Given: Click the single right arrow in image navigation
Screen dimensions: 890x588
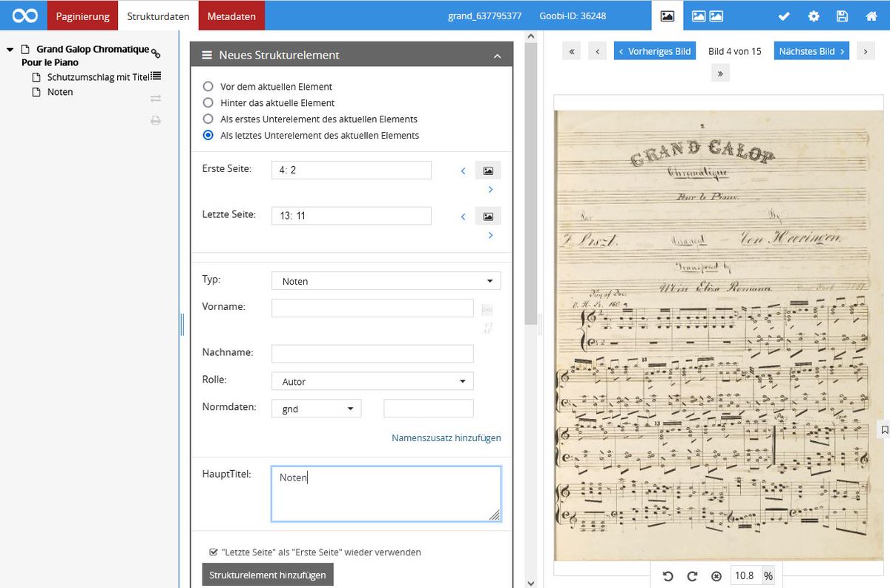Looking at the screenshot, I should click(x=865, y=51).
